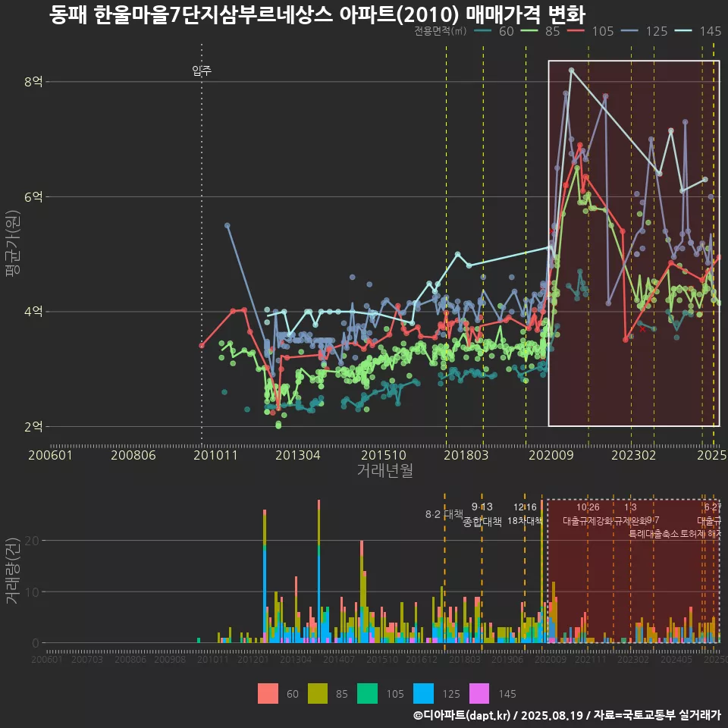Click the 105㎡ red line legend entry
728x728 pixels.
(x=591, y=31)
